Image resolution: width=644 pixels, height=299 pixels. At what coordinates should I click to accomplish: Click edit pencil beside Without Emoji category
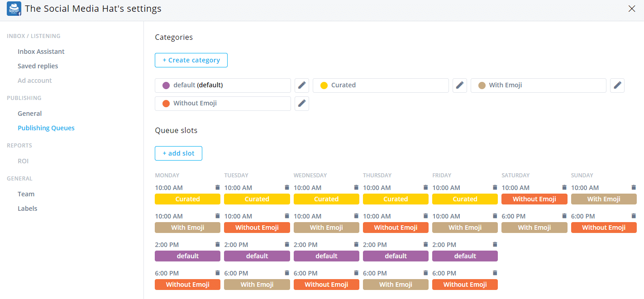[x=302, y=103]
